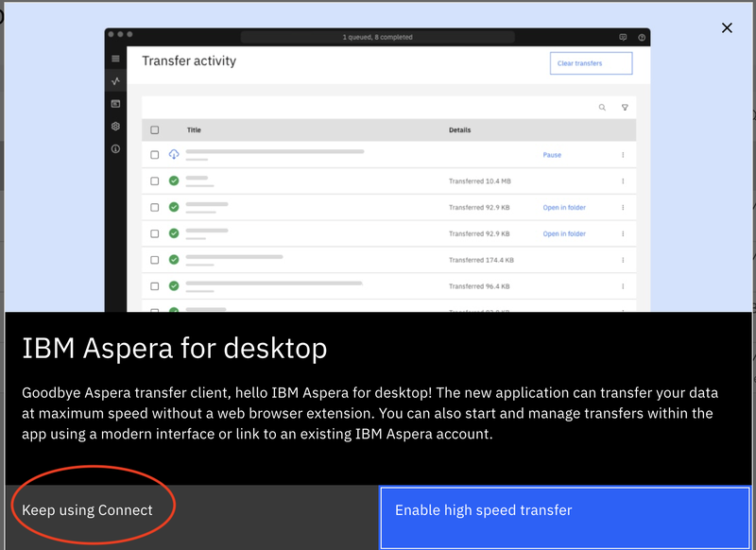This screenshot has width=756, height=550.
Task: Select the transfer activity pulse icon in sidebar
Action: pos(115,81)
